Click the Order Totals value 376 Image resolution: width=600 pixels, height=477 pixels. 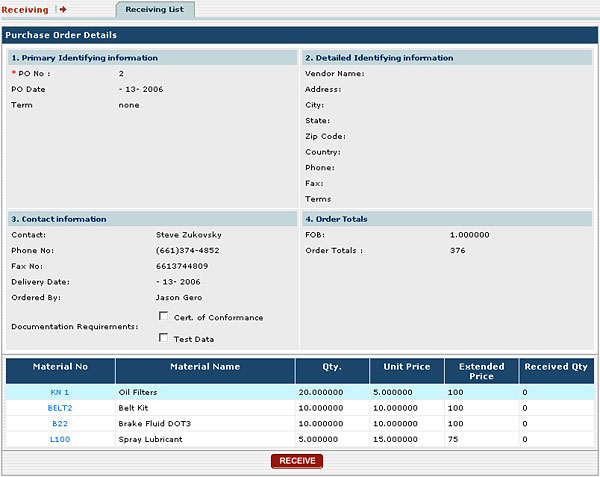[458, 251]
